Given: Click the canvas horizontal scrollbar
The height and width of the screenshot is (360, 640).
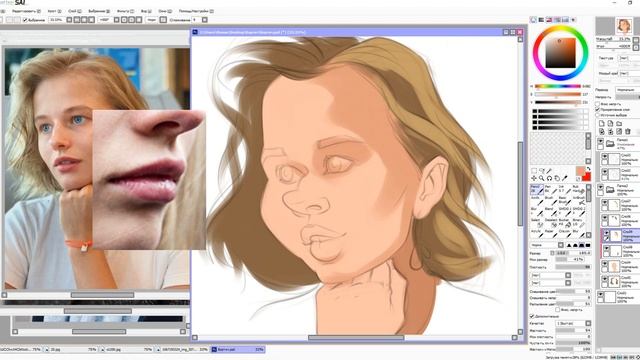Looking at the screenshot, I should (356, 338).
